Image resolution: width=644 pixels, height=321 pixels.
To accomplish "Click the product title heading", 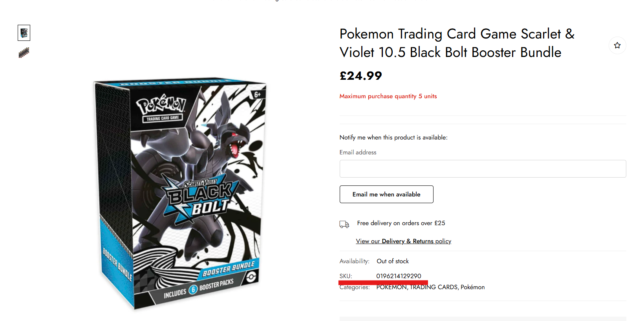I will point(457,43).
